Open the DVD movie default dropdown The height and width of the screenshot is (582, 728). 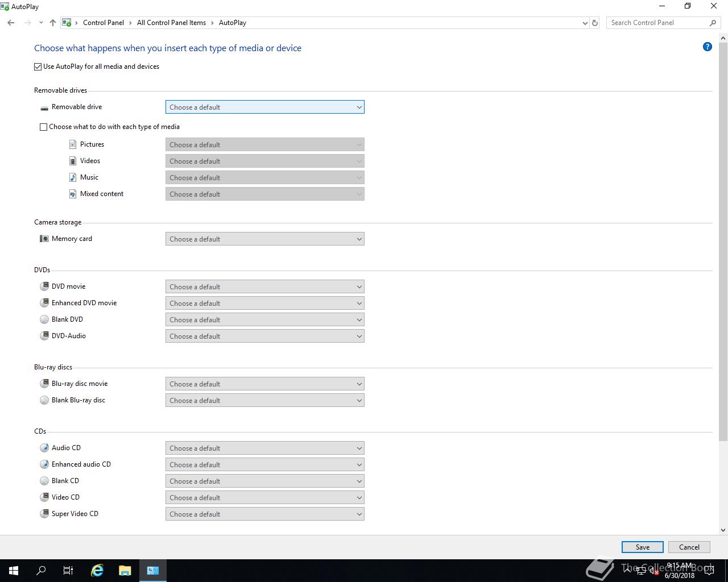[265, 286]
